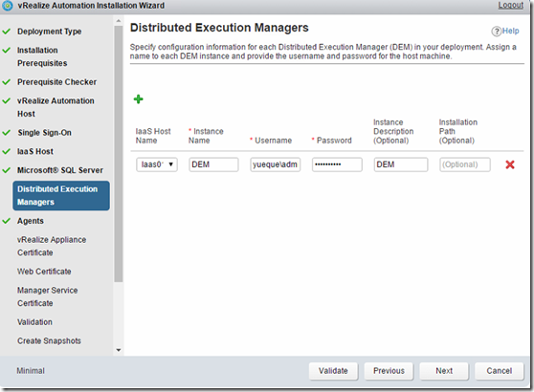
Task: Click the sidebar scroll down arrow
Action: (x=118, y=350)
